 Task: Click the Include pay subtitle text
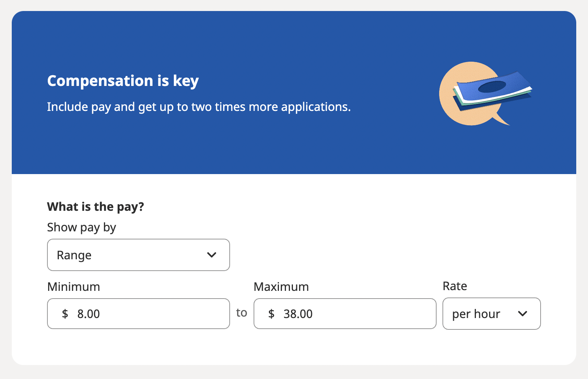(x=199, y=107)
